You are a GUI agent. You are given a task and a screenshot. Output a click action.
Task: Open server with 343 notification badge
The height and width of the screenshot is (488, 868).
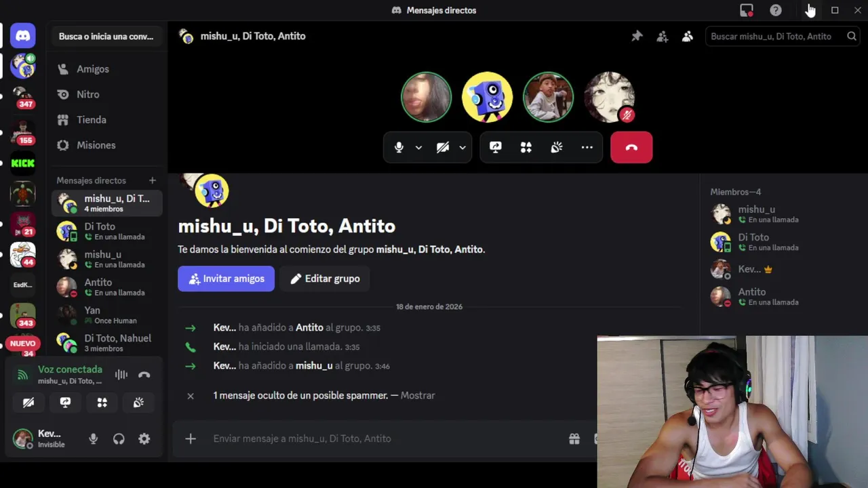click(23, 316)
